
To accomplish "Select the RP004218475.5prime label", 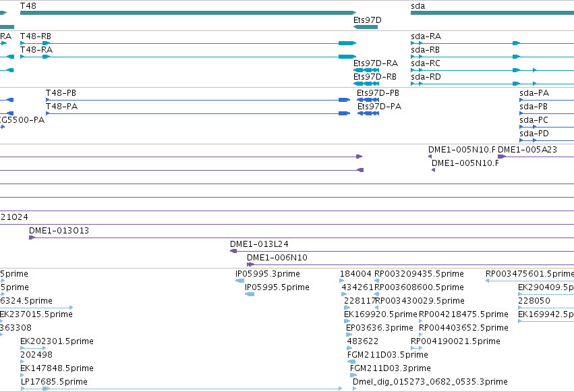I will [463, 314].
